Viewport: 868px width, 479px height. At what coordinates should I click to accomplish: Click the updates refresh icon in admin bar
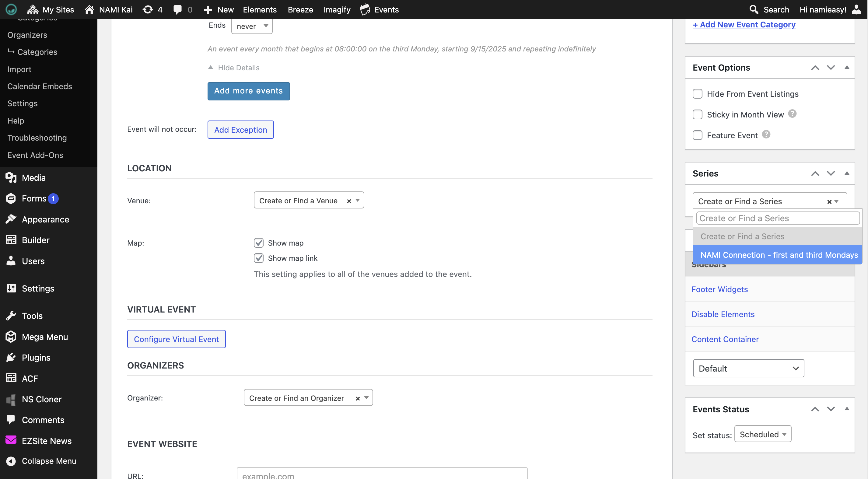[148, 9]
